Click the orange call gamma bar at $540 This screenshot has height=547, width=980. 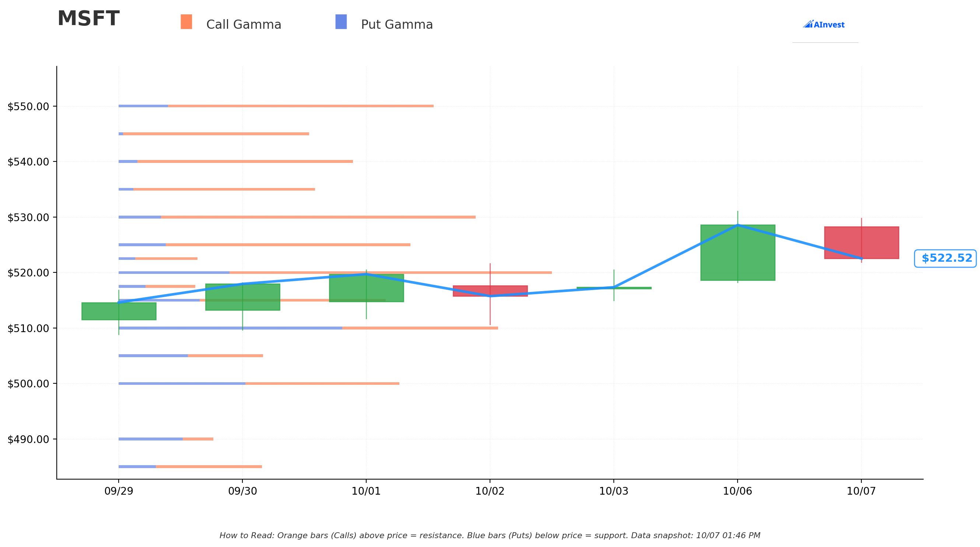[x=245, y=161]
